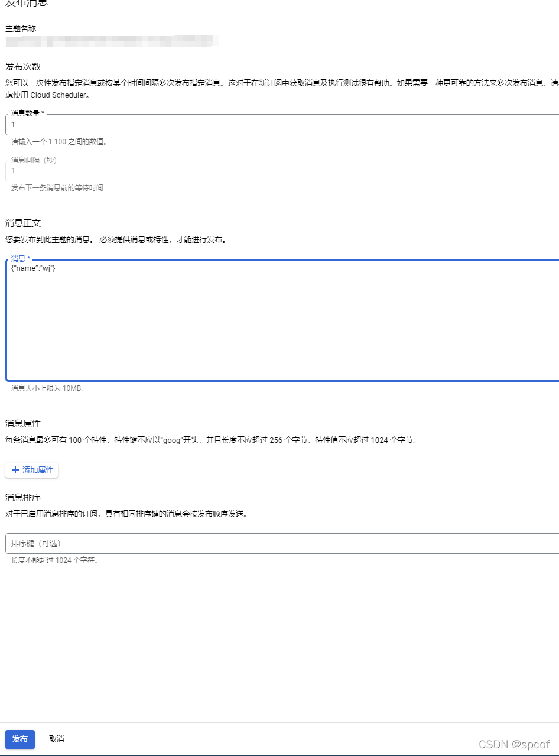Click the 发布次数 section heading
Screen dimensions: 559x756
point(22,66)
